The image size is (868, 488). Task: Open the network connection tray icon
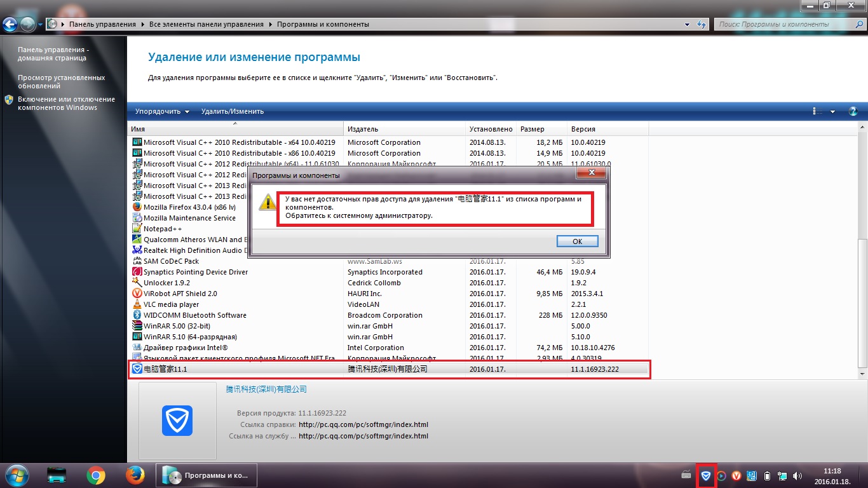782,475
